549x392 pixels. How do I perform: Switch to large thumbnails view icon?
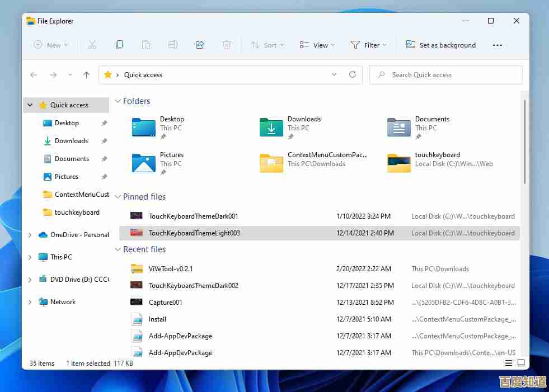click(520, 363)
